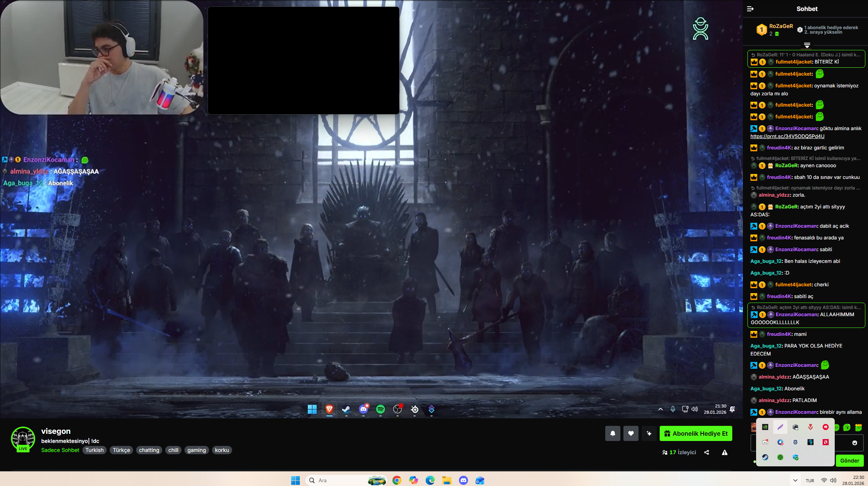Collapse the chat panel arrow icon
This screenshot has height=486, width=868.
(x=750, y=9)
